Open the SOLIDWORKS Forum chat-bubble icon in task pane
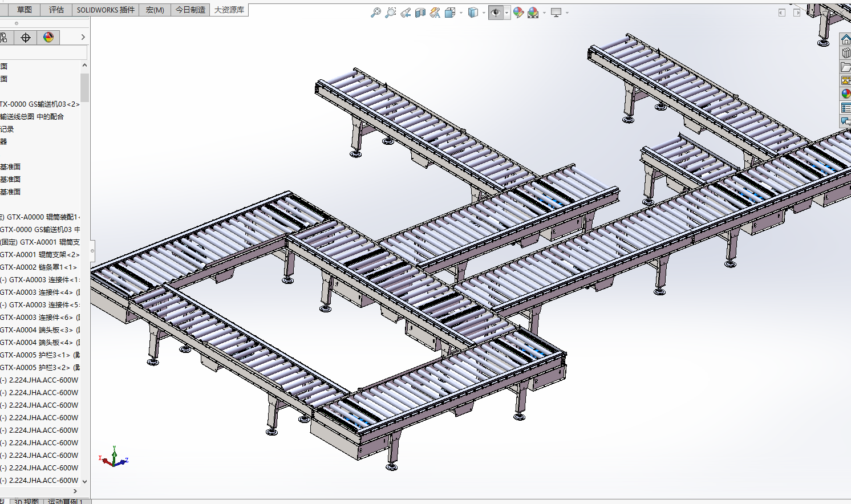Screen dimensions: 851x504 (x=846, y=121)
